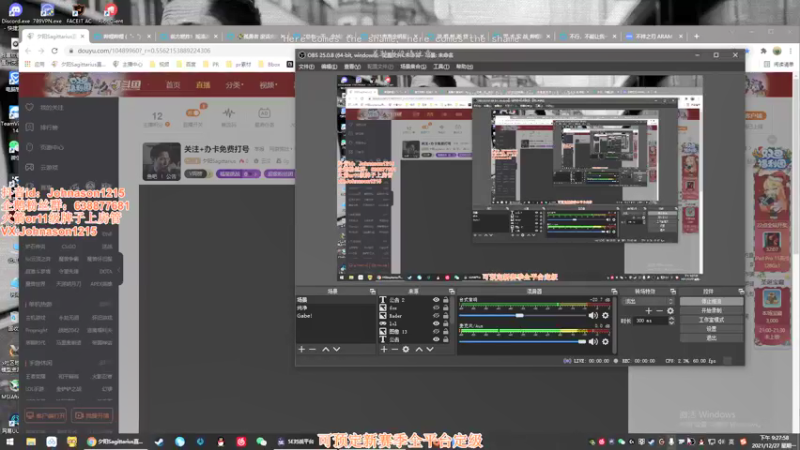Move source up in sources list
Image resolution: width=800 pixels, height=450 pixels.
tap(419, 349)
